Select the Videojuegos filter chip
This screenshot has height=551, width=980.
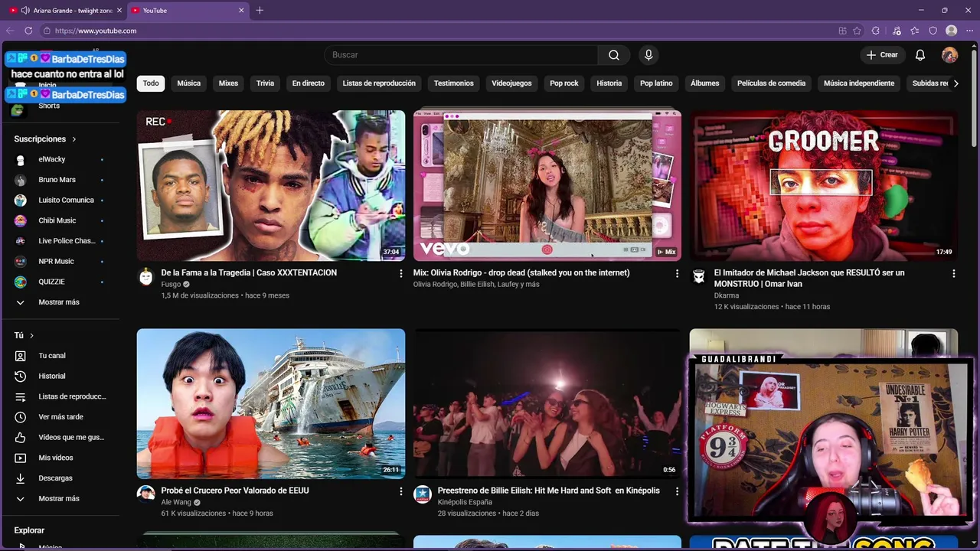[x=511, y=83]
